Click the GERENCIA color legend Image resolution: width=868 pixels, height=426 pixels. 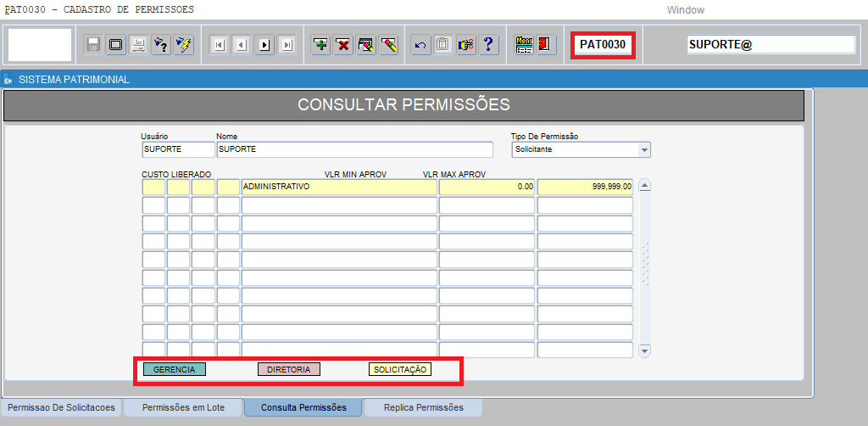pos(174,369)
